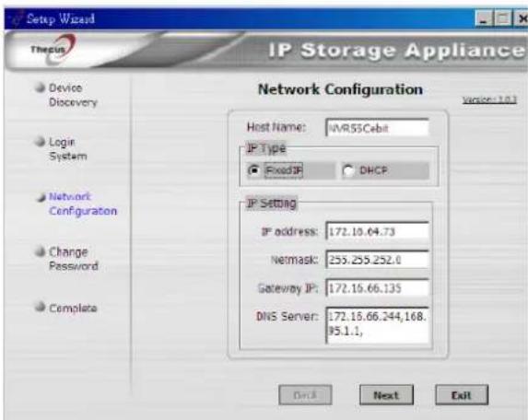Image resolution: width=528 pixels, height=420 pixels.
Task: Click the Network Configuration heading
Action: click(340, 89)
